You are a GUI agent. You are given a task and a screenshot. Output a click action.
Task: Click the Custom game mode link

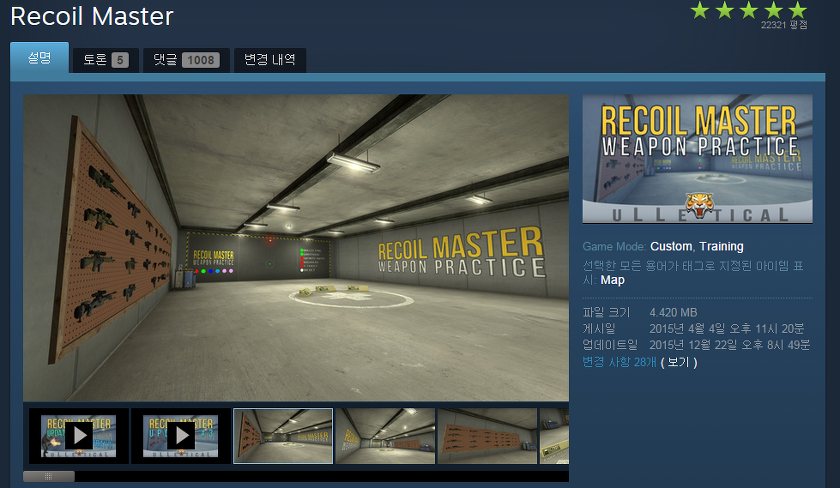tap(670, 246)
